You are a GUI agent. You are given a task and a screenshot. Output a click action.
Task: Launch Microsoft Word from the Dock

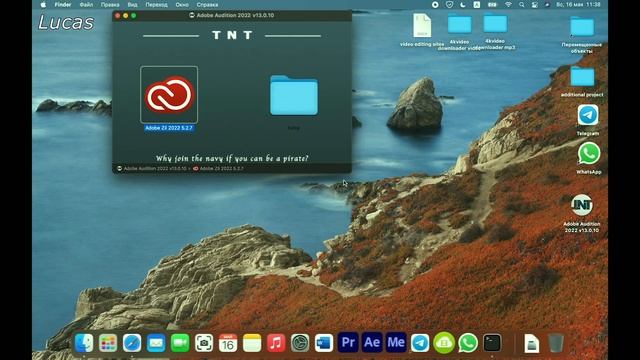pyautogui.click(x=324, y=343)
